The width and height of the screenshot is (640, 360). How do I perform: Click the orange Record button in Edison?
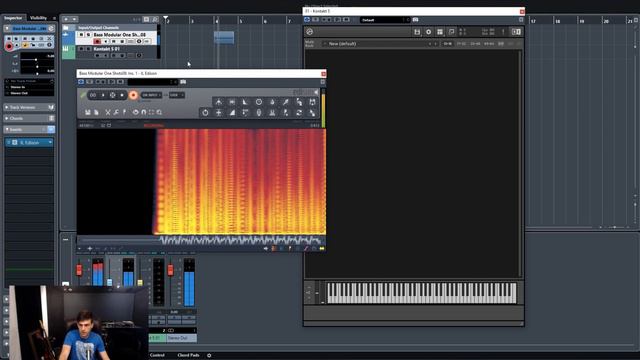(133, 95)
